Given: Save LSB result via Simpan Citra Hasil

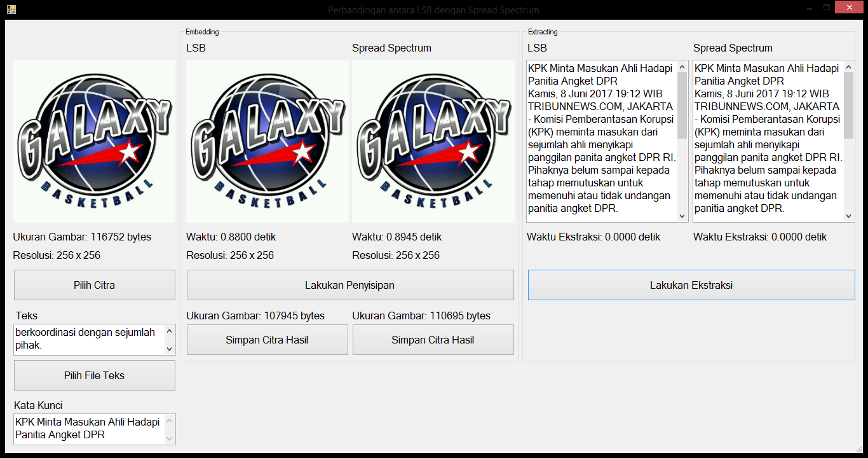Looking at the screenshot, I should point(267,340).
